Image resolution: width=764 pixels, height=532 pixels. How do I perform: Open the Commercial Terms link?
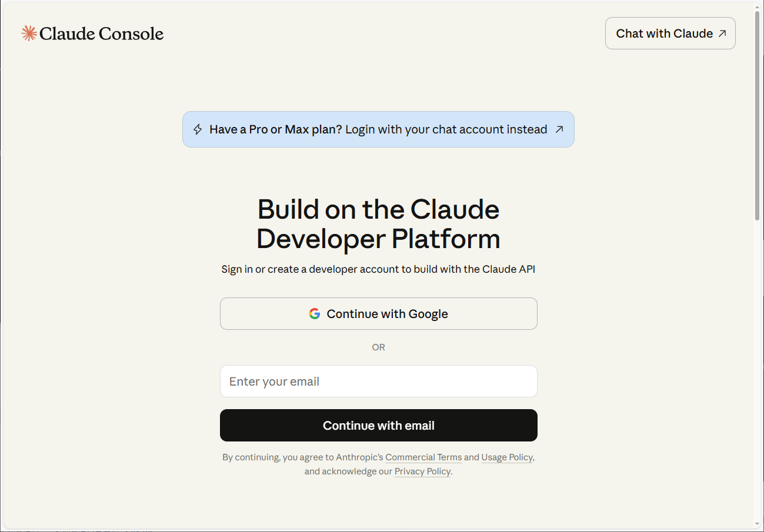[423, 457]
